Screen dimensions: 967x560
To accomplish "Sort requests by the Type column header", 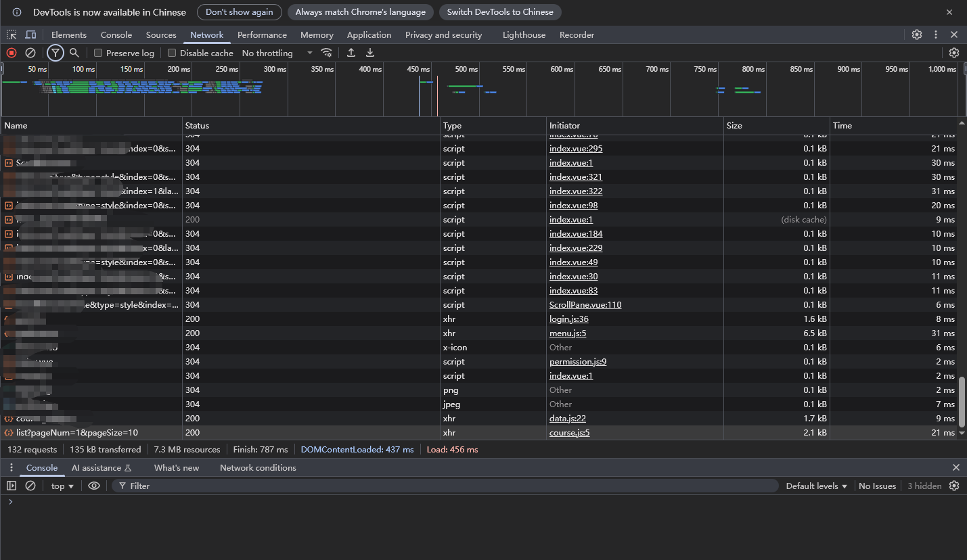I will pos(493,126).
